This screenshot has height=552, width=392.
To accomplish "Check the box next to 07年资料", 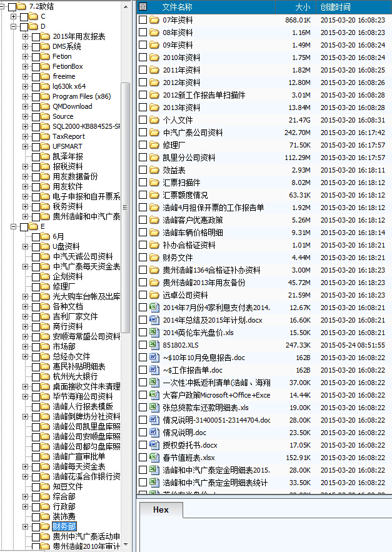I will click(143, 19).
